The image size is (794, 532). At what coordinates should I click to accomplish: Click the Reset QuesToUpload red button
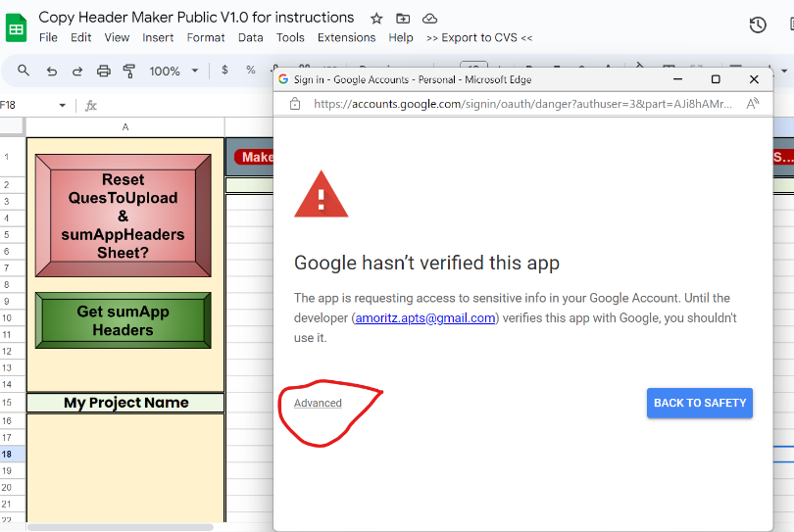pos(124,216)
